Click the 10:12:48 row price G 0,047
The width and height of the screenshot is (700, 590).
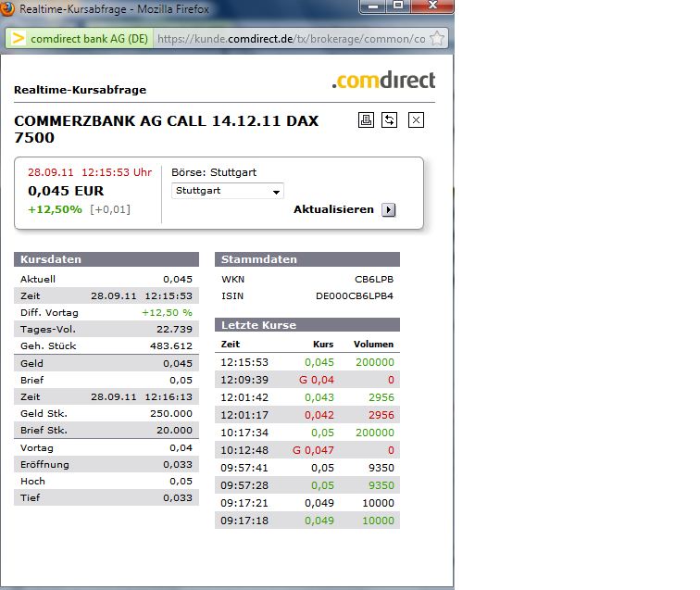point(313,450)
